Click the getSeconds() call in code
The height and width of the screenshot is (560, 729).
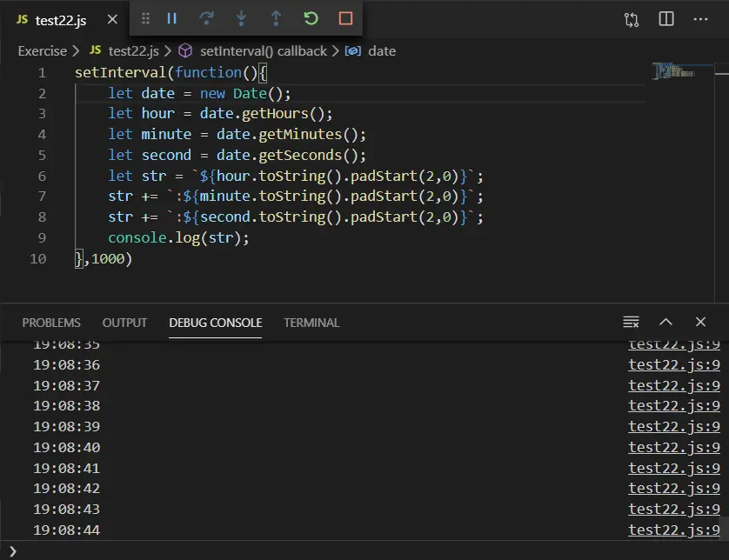[x=312, y=156]
